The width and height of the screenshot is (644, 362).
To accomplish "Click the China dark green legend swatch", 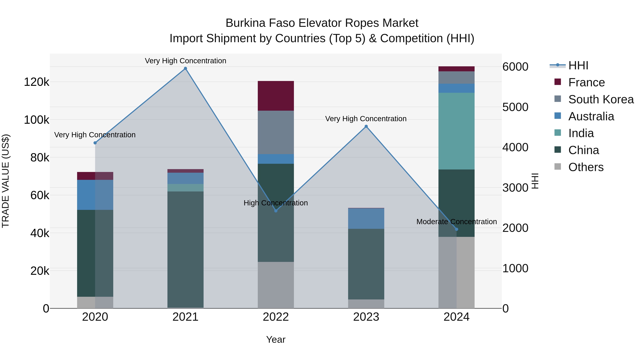I will click(x=557, y=150).
